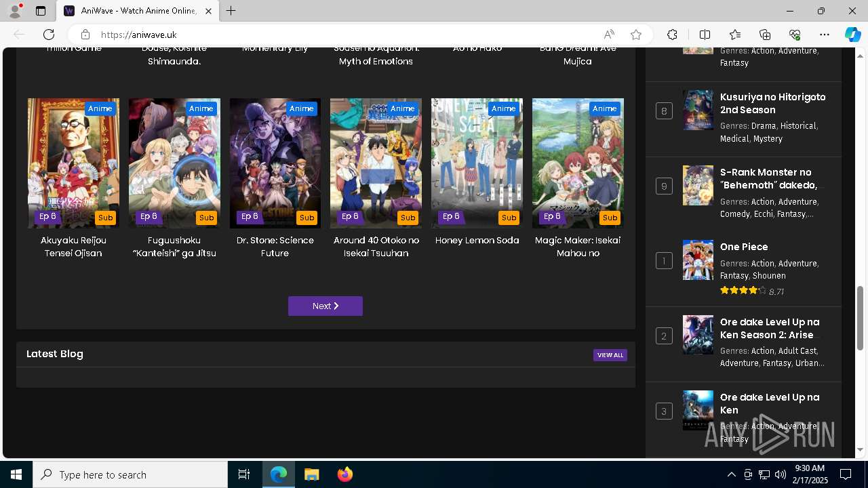Screen dimensions: 868x488
Task: Click the browser profile icon
Action: (x=15, y=11)
